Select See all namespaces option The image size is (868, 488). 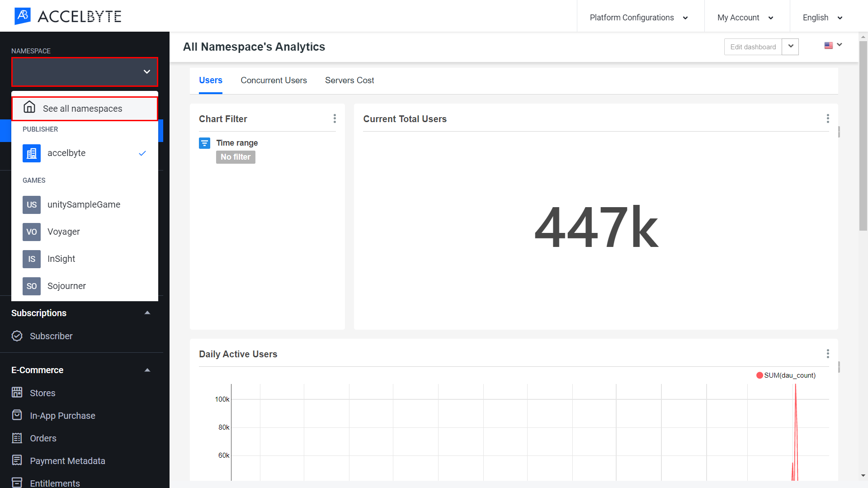point(85,109)
